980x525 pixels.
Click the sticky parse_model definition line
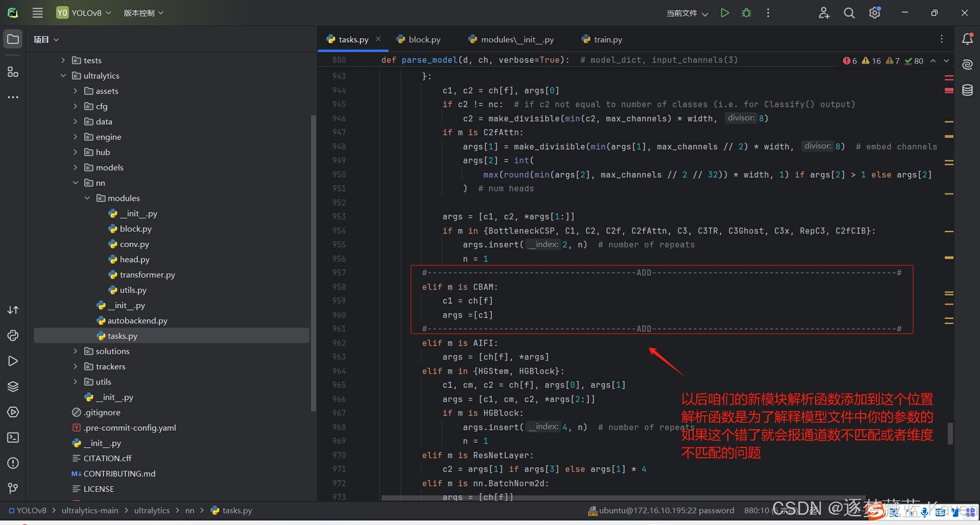tap(559, 60)
